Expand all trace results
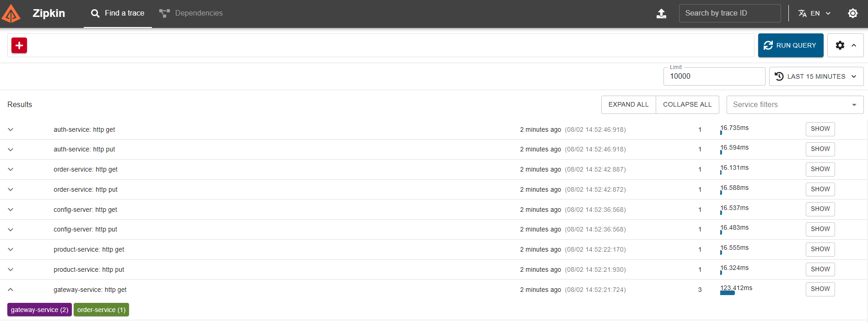Image resolution: width=868 pixels, height=323 pixels. point(628,105)
